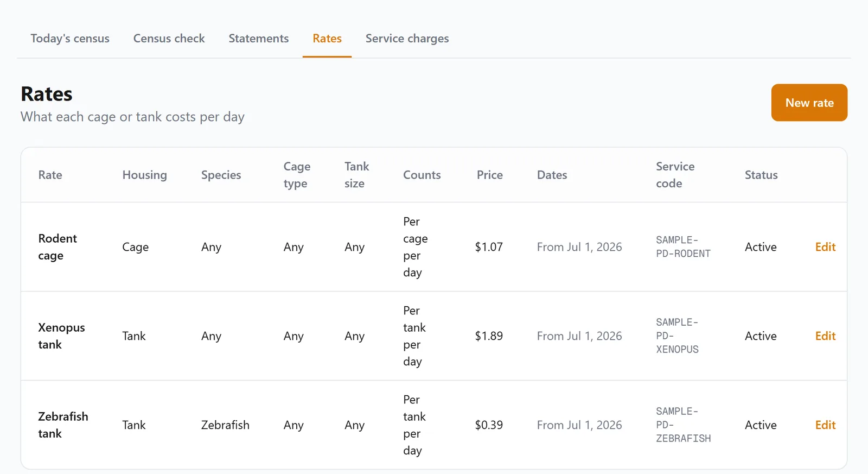Screen dimensions: 868x474
Task: Click the Counts column header
Action: click(x=422, y=175)
